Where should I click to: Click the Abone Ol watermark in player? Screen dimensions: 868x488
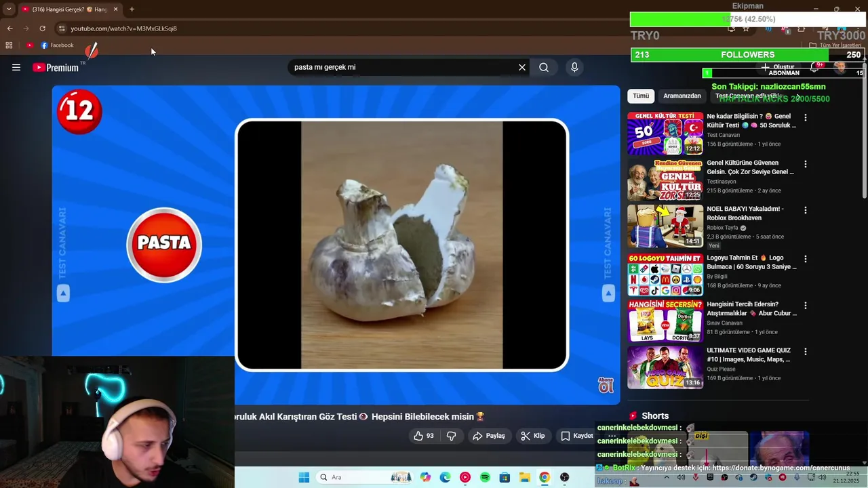click(606, 385)
